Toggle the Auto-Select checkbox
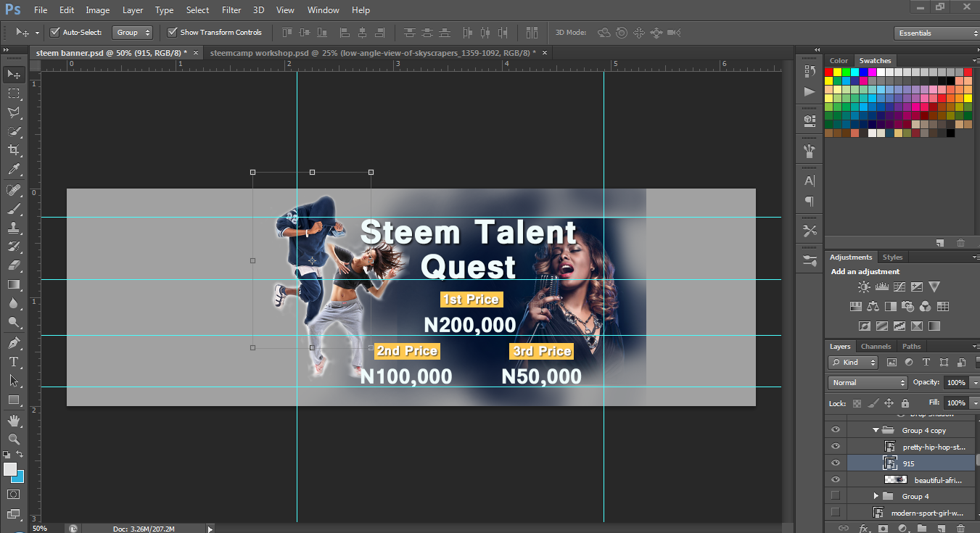 click(54, 32)
